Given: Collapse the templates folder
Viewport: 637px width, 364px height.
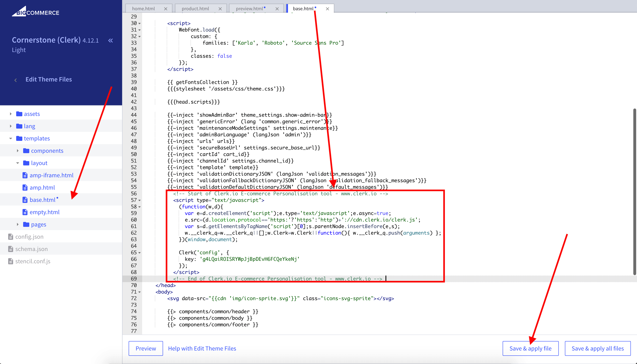Looking at the screenshot, I should [10, 138].
